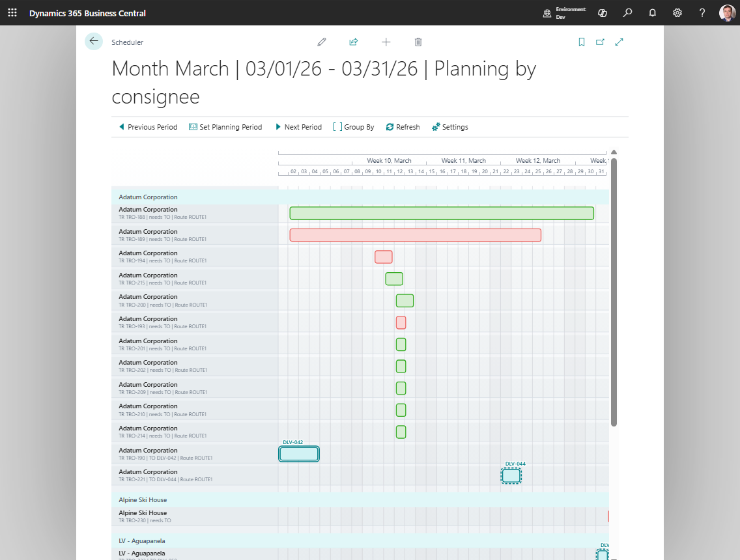Click the edit pencil icon

coord(322,42)
